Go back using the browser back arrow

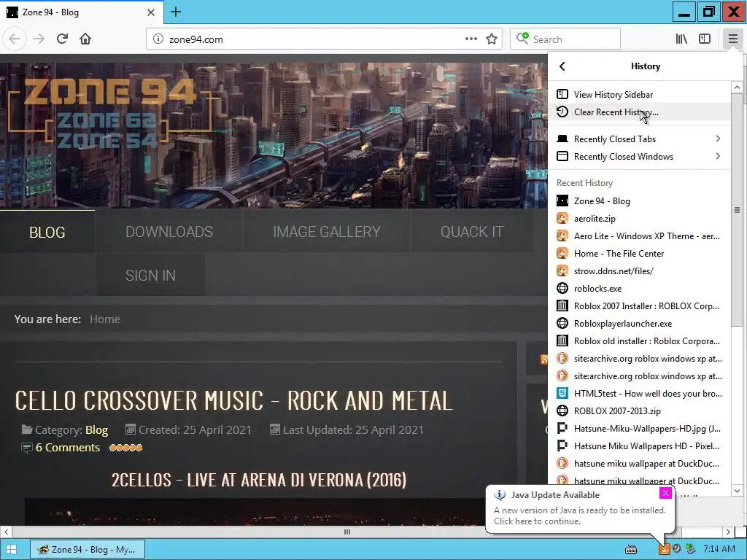pyautogui.click(x=15, y=39)
